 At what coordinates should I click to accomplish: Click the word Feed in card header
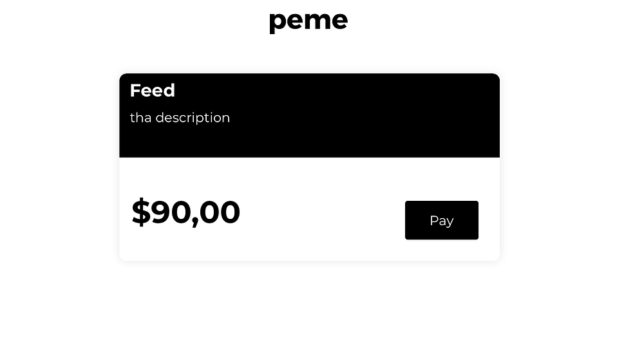[x=152, y=91]
